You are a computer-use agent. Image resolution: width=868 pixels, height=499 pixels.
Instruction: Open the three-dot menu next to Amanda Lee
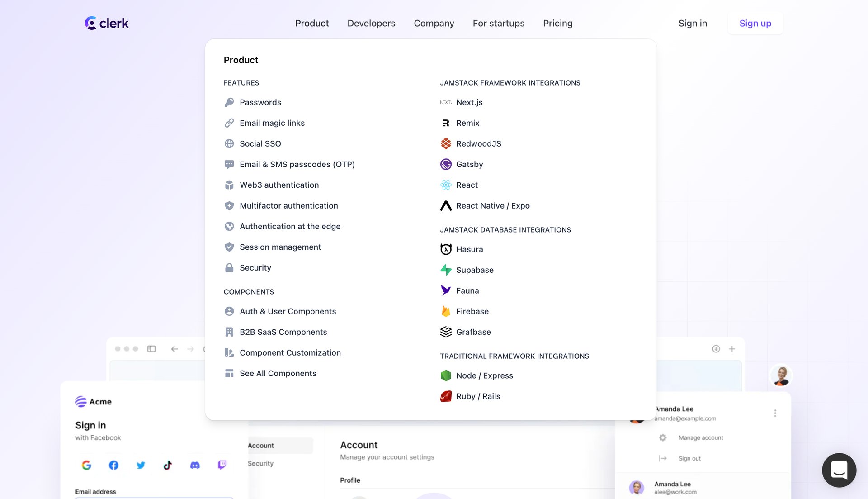[x=775, y=413]
